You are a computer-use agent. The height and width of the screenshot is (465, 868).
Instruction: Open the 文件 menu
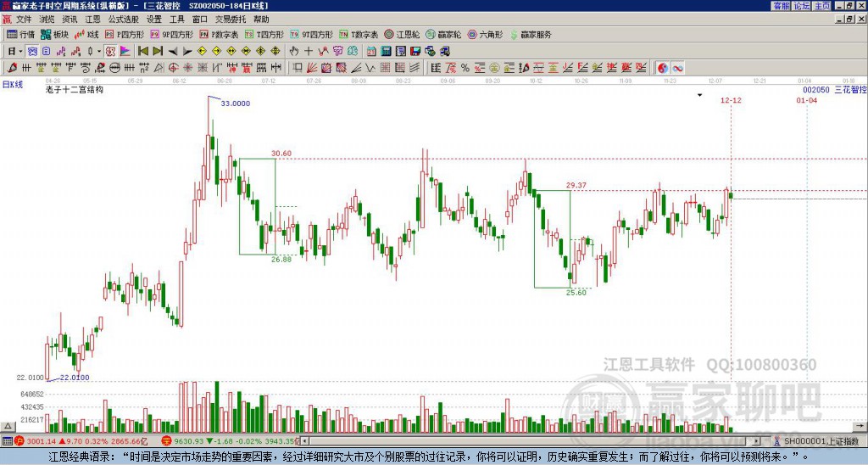(x=23, y=20)
